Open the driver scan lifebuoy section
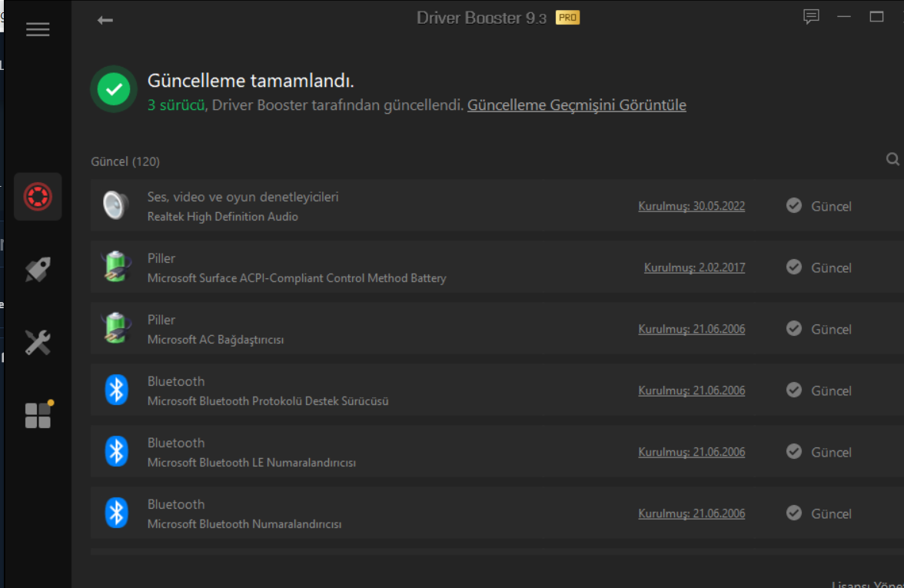Viewport: 904px width, 588px height. point(38,197)
